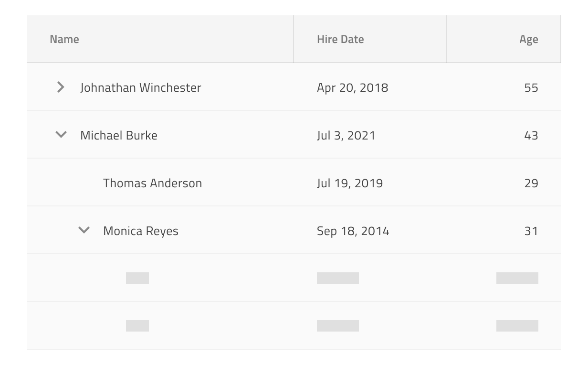588x365 pixels.
Task: Collapse the Monica Reyes row
Action: click(x=84, y=230)
